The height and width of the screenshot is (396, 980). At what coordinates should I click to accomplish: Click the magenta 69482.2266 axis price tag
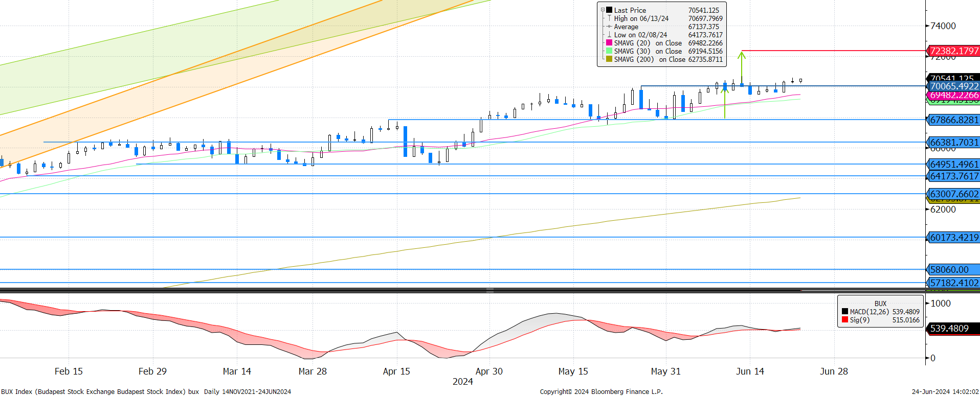pyautogui.click(x=953, y=95)
